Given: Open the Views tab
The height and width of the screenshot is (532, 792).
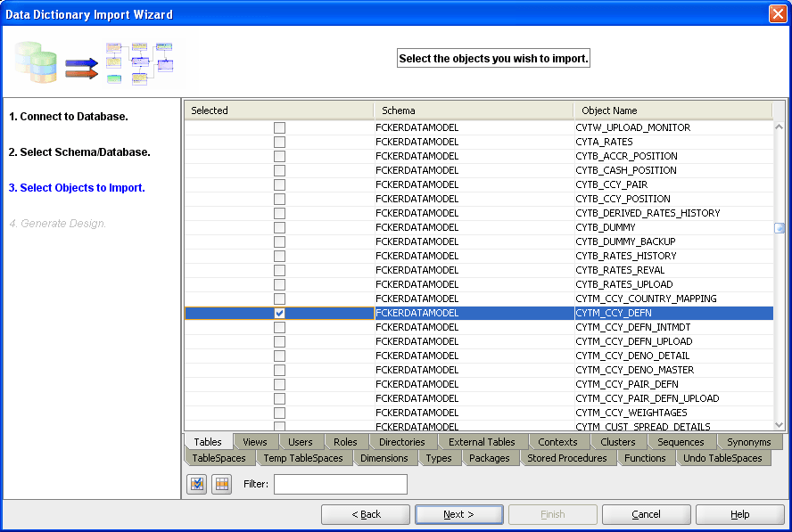Looking at the screenshot, I should 255,442.
